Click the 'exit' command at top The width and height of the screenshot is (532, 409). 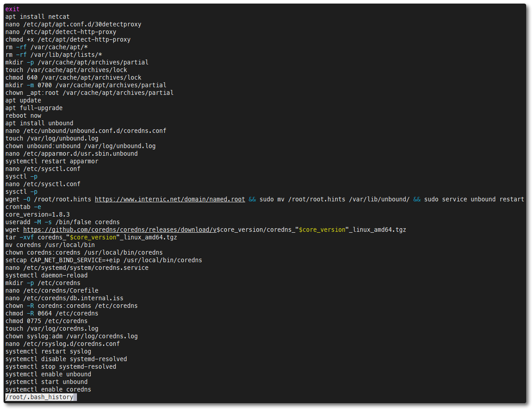(x=13, y=9)
